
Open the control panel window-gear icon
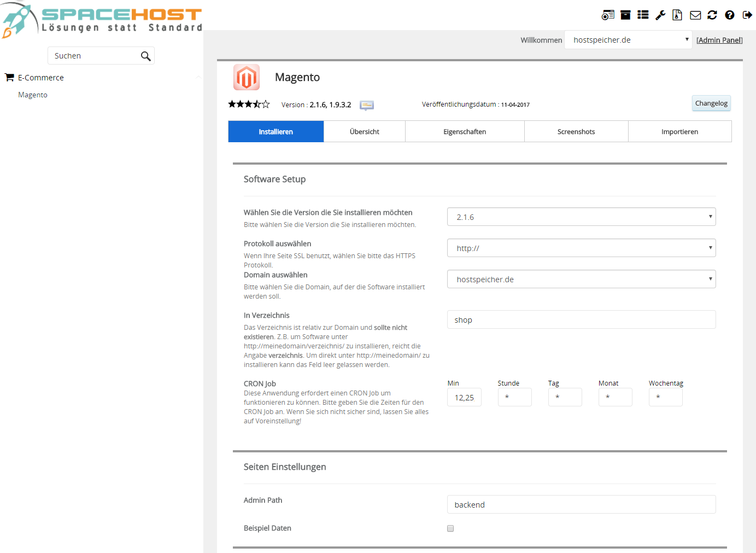(608, 15)
